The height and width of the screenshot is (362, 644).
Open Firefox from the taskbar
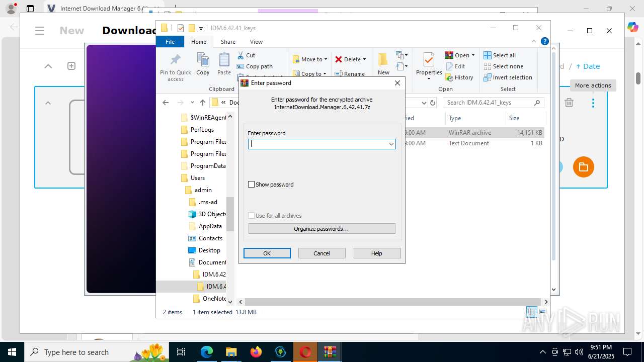[256, 352]
